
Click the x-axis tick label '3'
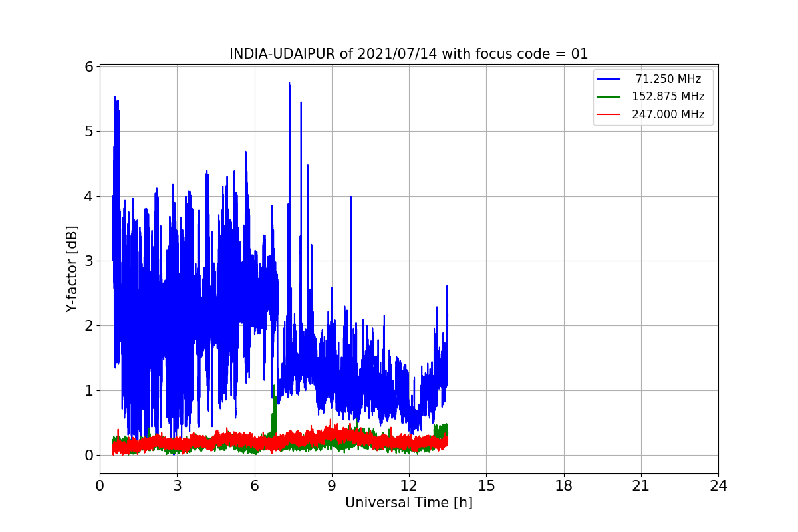tap(177, 485)
